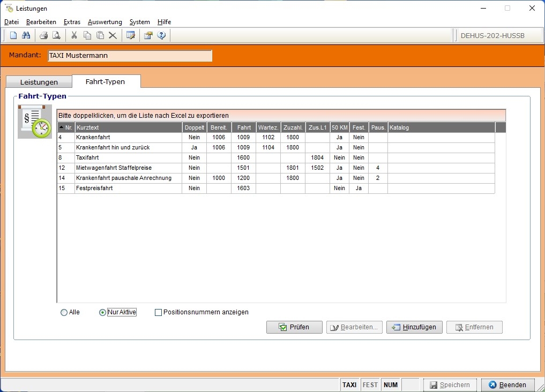Click the Bearbeiten... button
This screenshot has height=392, width=545.
354,327
